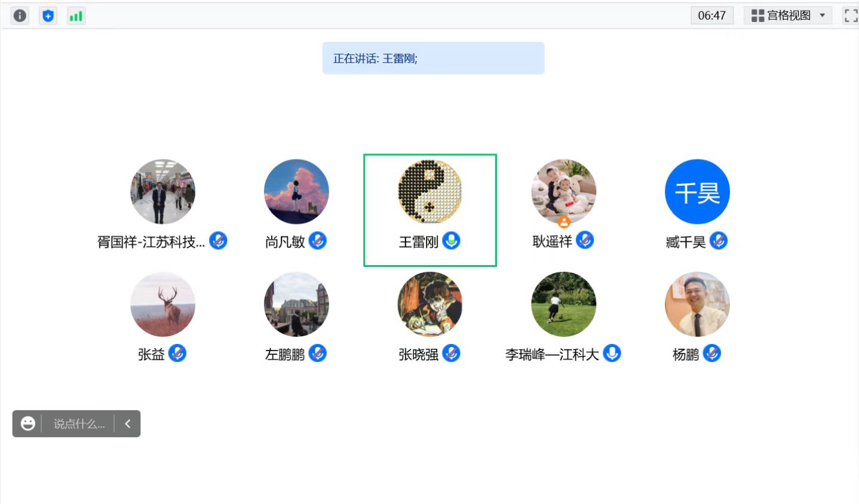Image resolution: width=859 pixels, height=504 pixels.
Task: Collapse the chat input bar chevron
Action: tap(127, 423)
